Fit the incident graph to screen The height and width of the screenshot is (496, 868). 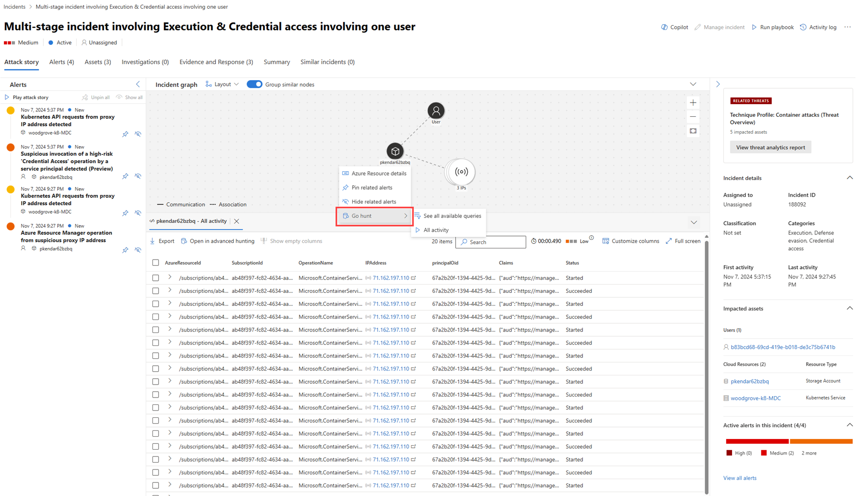[693, 131]
